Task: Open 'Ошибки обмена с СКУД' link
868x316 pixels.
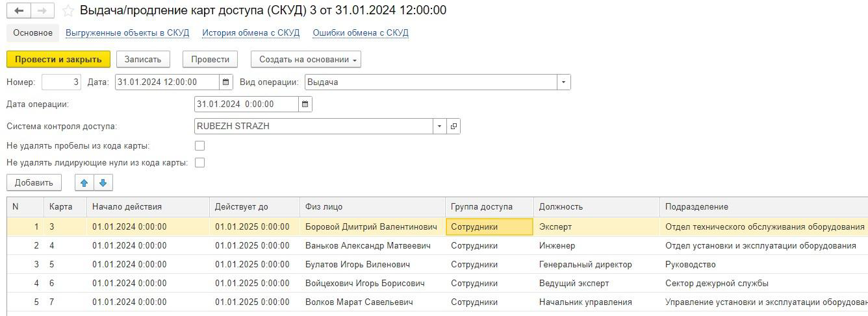Action: pyautogui.click(x=361, y=32)
